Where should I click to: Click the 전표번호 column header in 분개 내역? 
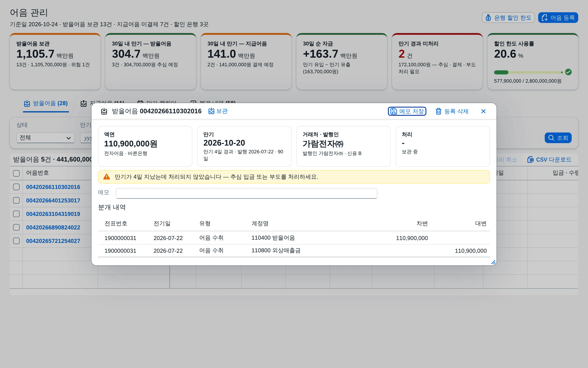(116, 223)
